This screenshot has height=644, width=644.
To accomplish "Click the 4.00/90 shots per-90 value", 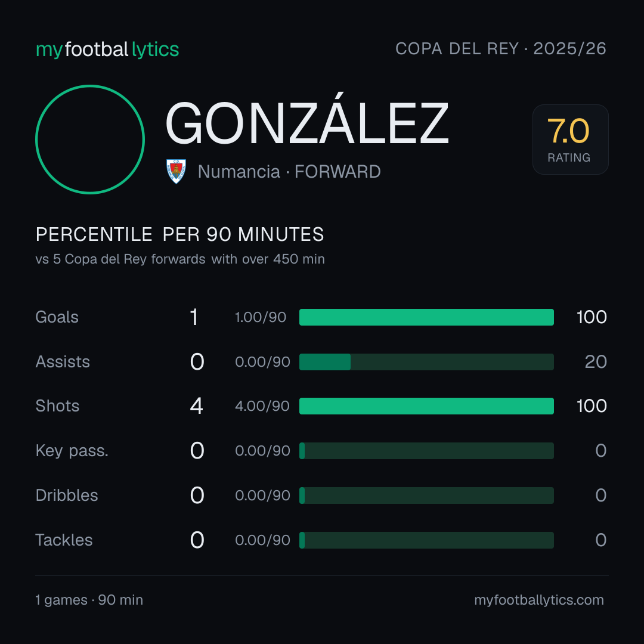I will [262, 406].
